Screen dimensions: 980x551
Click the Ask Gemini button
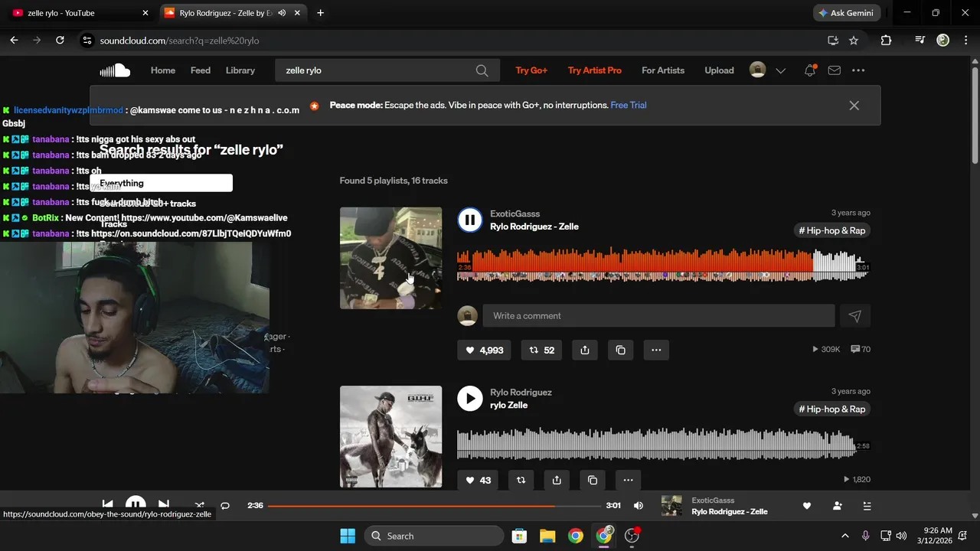pyautogui.click(x=847, y=13)
